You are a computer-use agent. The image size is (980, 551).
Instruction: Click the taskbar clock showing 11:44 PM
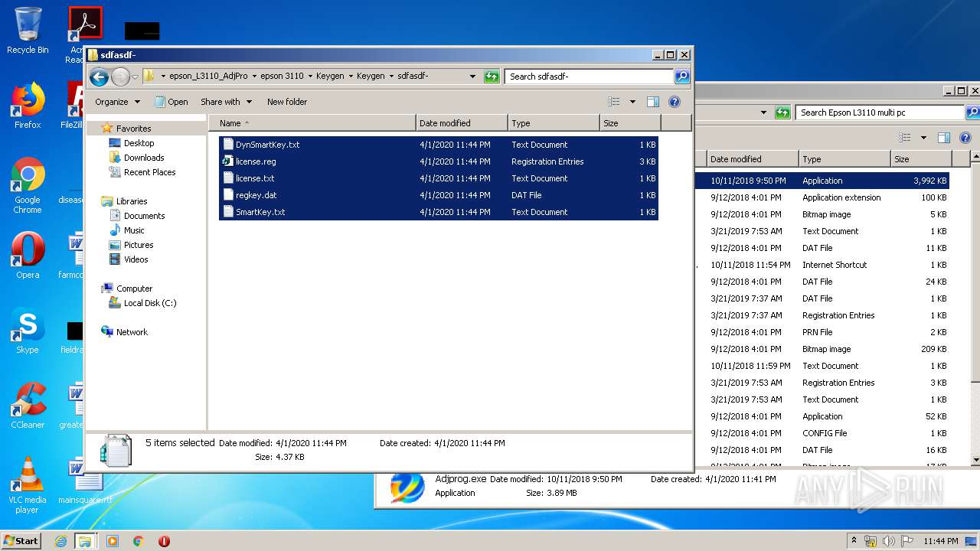[x=941, y=541]
